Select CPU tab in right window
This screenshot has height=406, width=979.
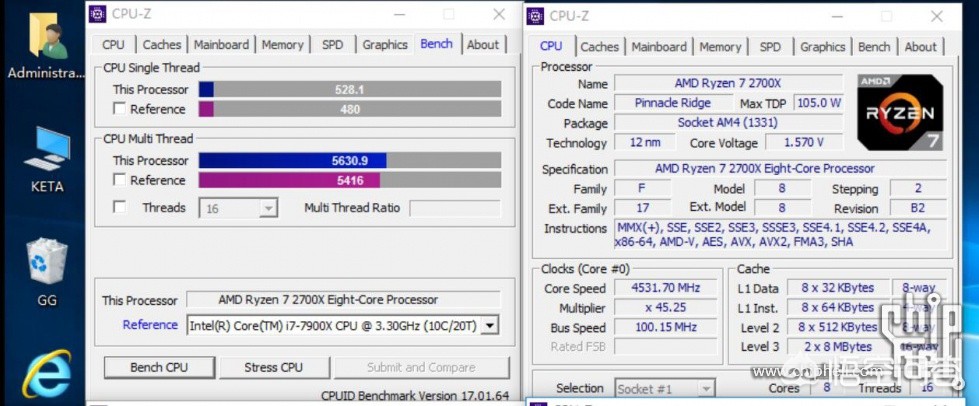(x=551, y=46)
